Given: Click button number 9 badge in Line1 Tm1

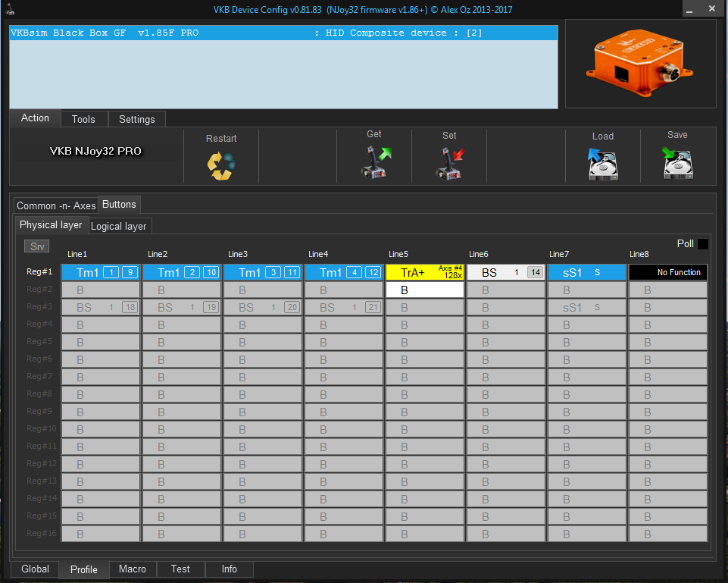Looking at the screenshot, I should (x=130, y=272).
